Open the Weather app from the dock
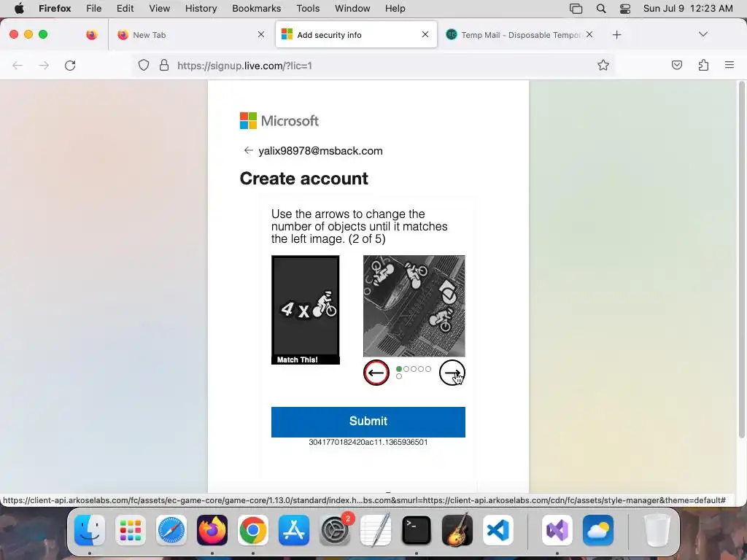Screen dimensions: 747x560 598,530
